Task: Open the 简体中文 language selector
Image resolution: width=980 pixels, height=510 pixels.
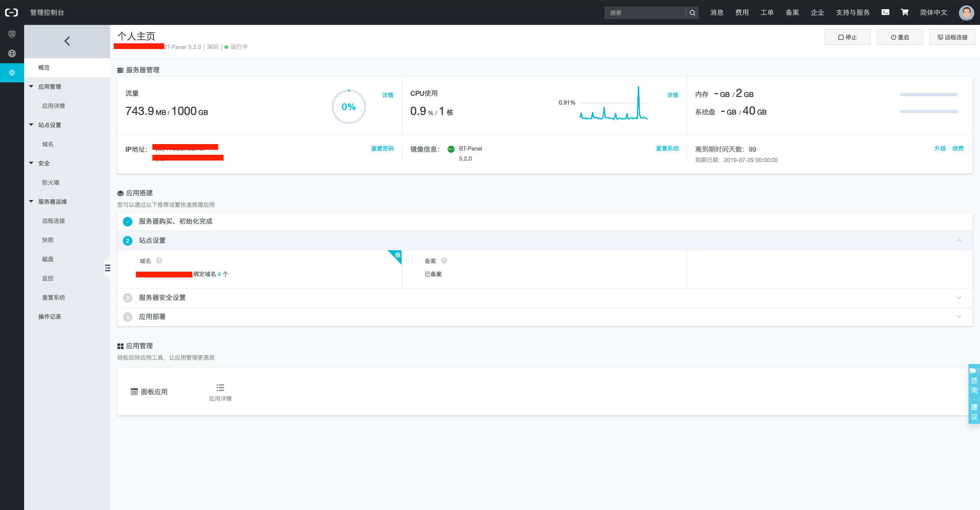Action: point(933,13)
